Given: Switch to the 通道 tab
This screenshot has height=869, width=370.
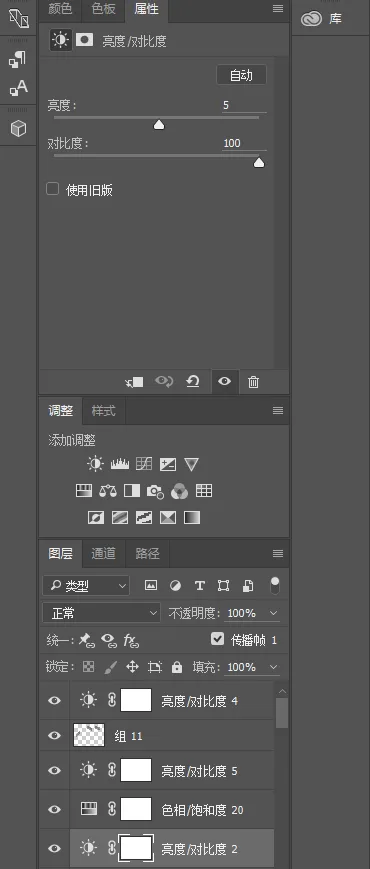Looking at the screenshot, I should click(104, 553).
